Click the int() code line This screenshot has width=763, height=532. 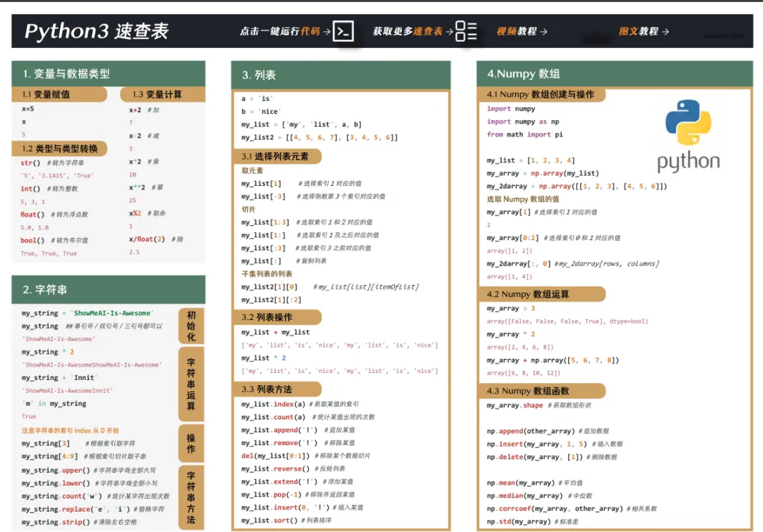[49, 189]
